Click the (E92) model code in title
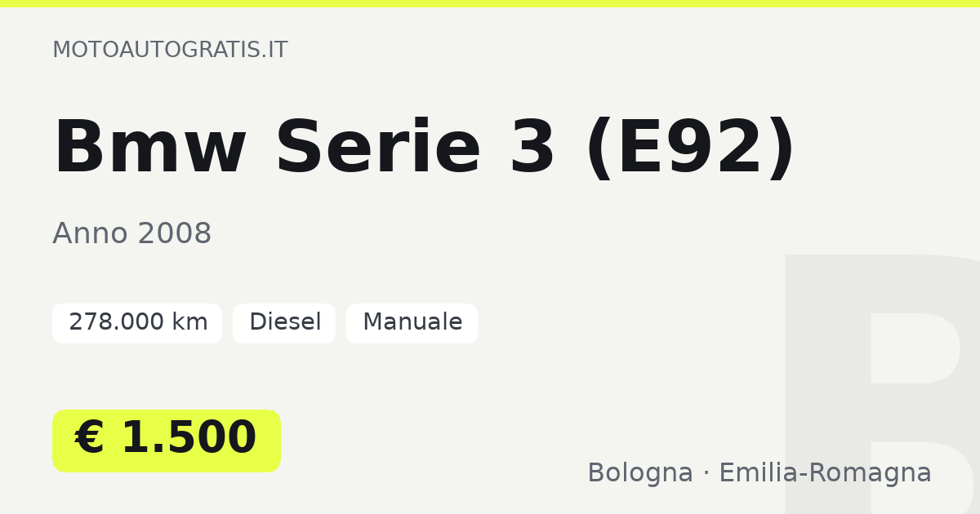Image resolution: width=980 pixels, height=514 pixels. [691, 149]
